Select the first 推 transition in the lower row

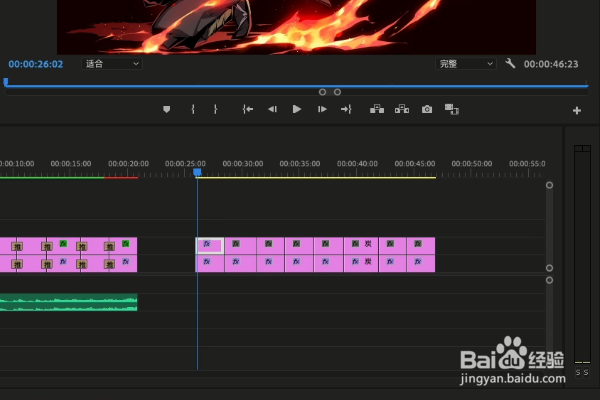17,264
